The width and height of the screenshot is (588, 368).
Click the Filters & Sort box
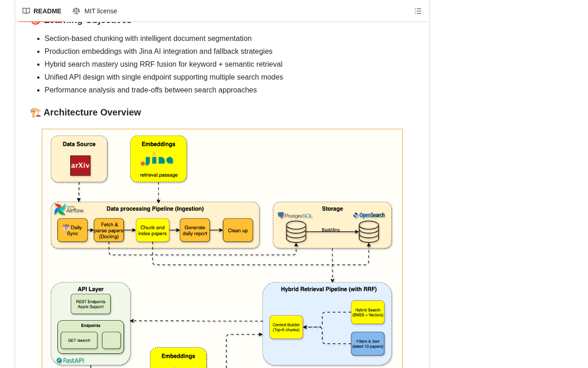tap(368, 344)
